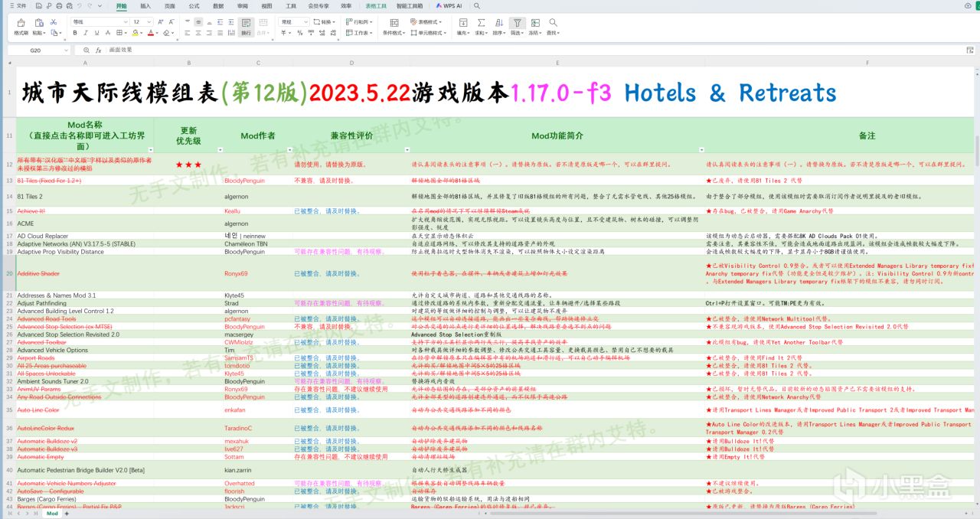
Task: Click the Sum (求和) sigma icon
Action: tap(481, 22)
